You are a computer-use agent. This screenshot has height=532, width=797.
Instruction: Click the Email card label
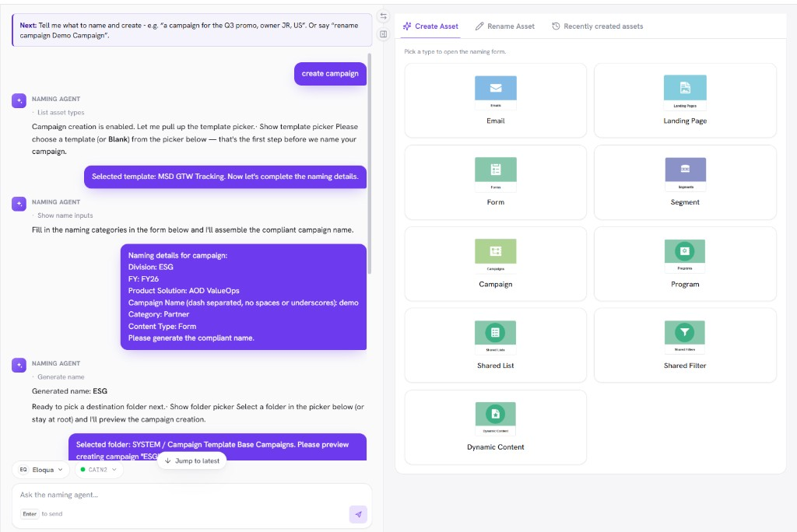tap(496, 121)
